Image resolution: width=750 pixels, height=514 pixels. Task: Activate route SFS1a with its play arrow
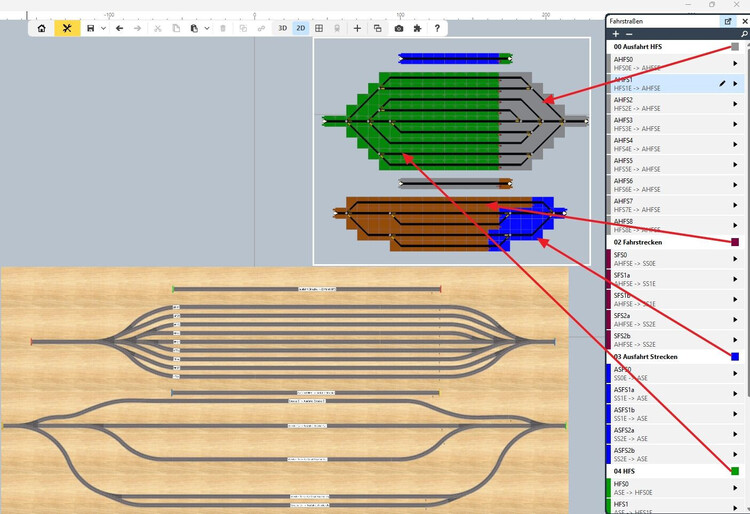point(735,279)
